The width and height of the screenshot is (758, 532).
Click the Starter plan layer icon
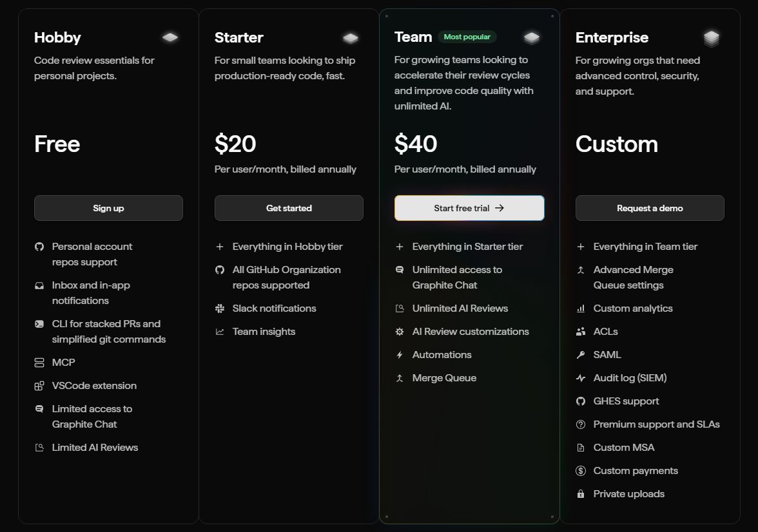(351, 38)
